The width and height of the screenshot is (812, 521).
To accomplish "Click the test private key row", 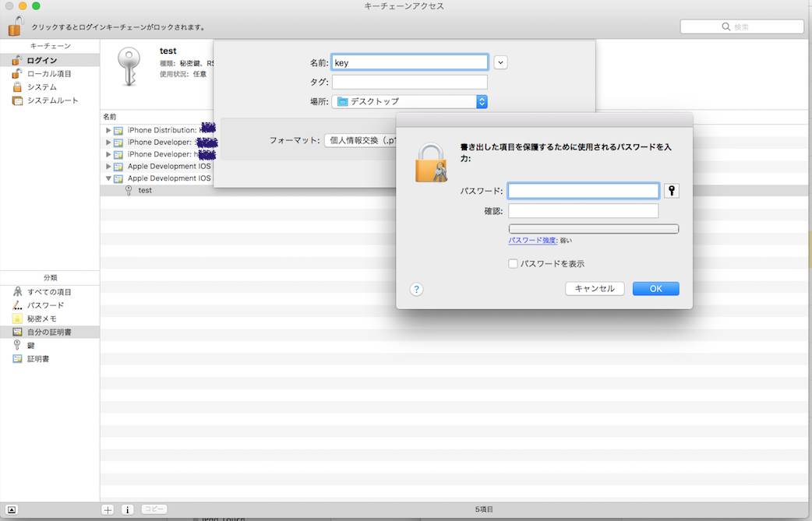I will pyautogui.click(x=454, y=190).
